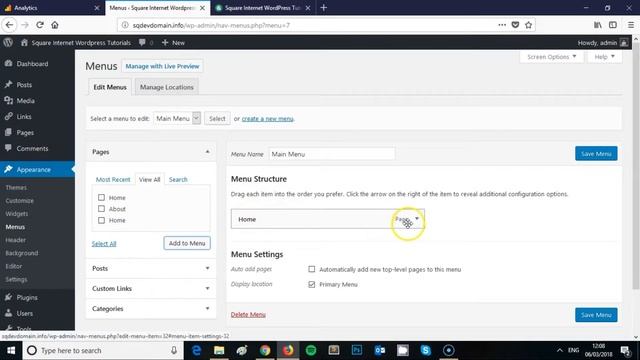
Task: Open the Screen Options dropdown
Action: click(x=551, y=57)
